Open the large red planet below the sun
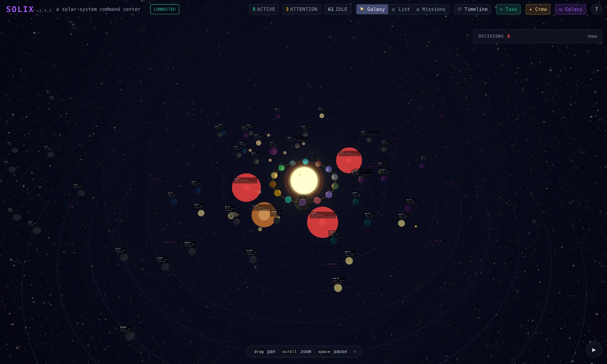 pyautogui.click(x=322, y=222)
